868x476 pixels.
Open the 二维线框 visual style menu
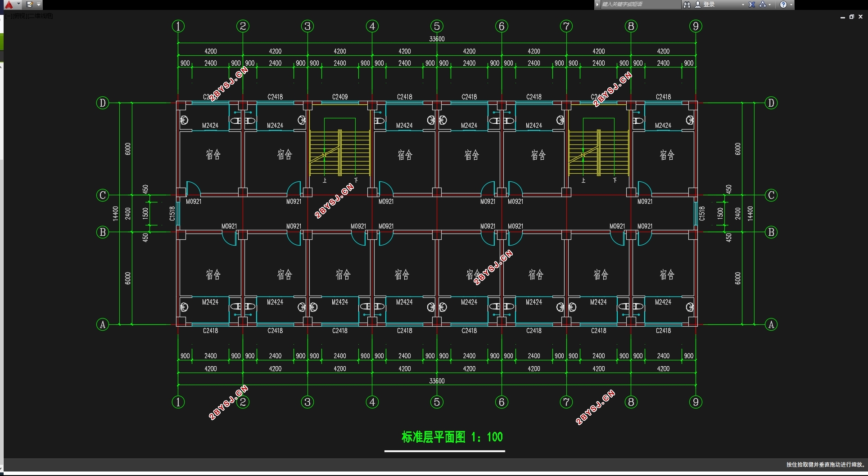pyautogui.click(x=40, y=16)
